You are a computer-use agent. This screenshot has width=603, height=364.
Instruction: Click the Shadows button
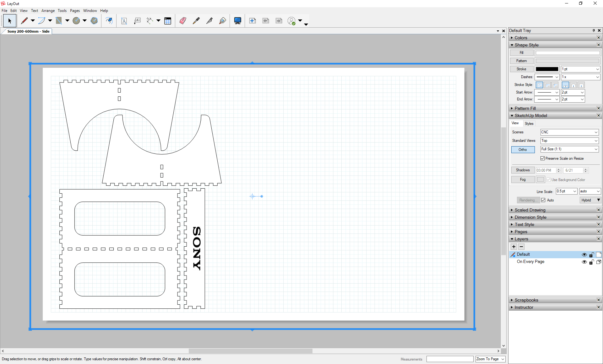point(523,170)
